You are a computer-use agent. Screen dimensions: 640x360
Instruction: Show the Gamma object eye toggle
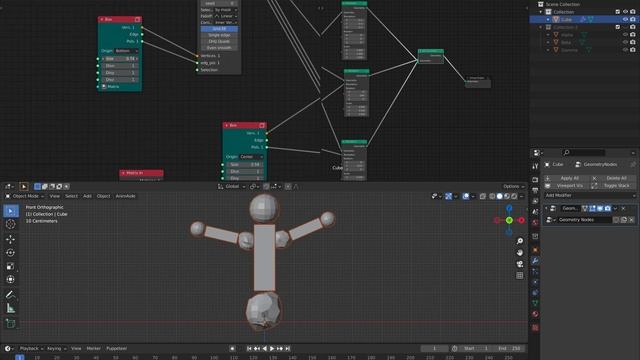tap(625, 50)
